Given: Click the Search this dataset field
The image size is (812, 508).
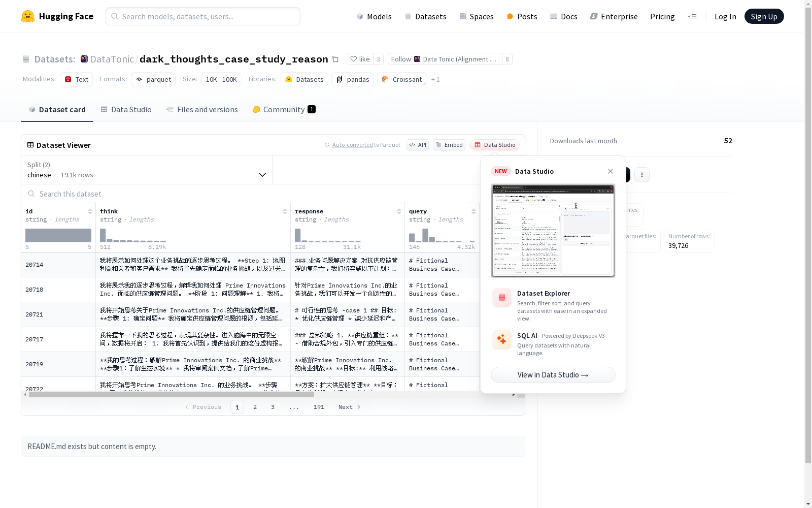Looking at the screenshot, I should [251, 194].
